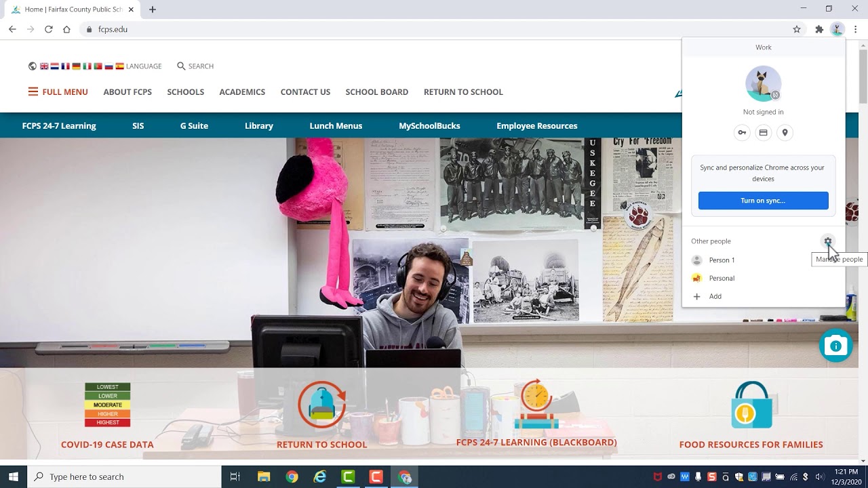The width and height of the screenshot is (868, 488).
Task: Click the Extensions puzzle icon
Action: click(819, 29)
